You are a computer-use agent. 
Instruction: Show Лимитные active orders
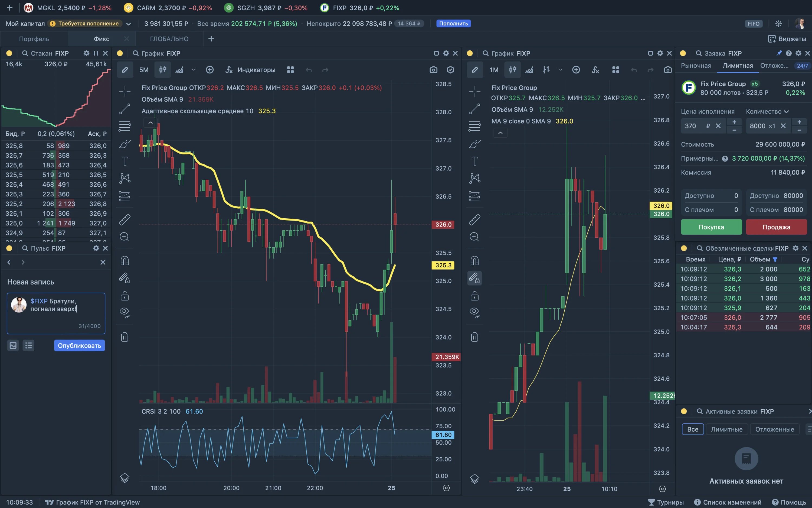(x=726, y=429)
